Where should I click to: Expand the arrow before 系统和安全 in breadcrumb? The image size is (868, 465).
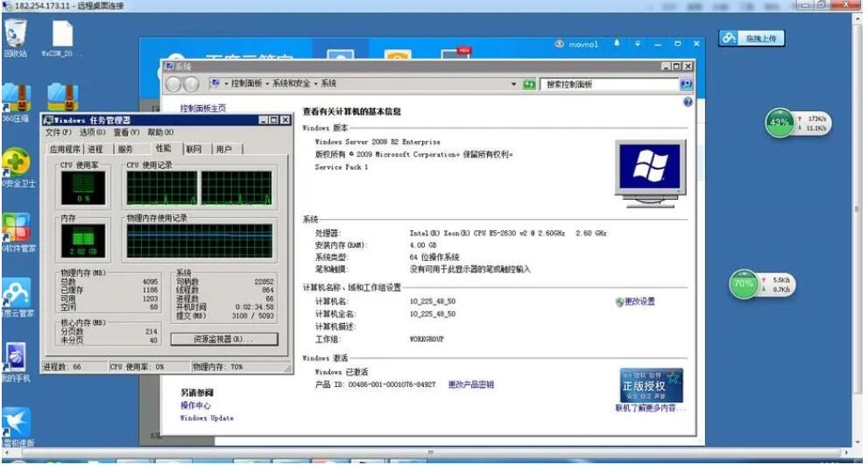tap(267, 83)
